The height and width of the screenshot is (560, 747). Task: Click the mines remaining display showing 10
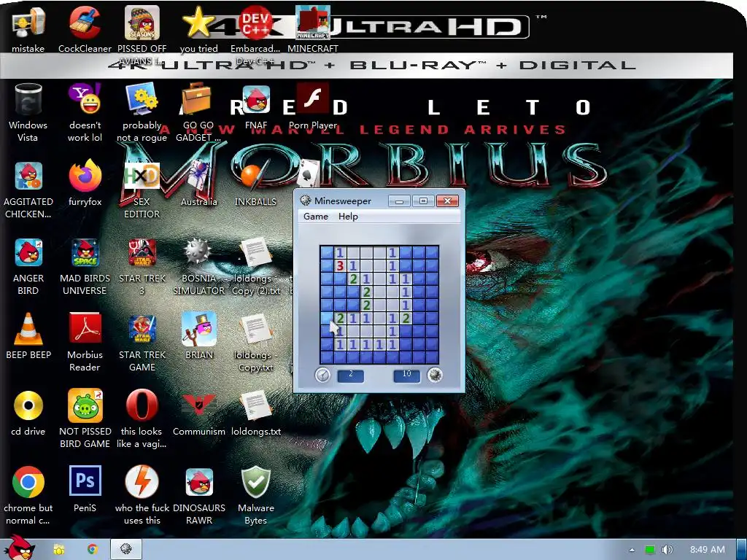pyautogui.click(x=406, y=376)
